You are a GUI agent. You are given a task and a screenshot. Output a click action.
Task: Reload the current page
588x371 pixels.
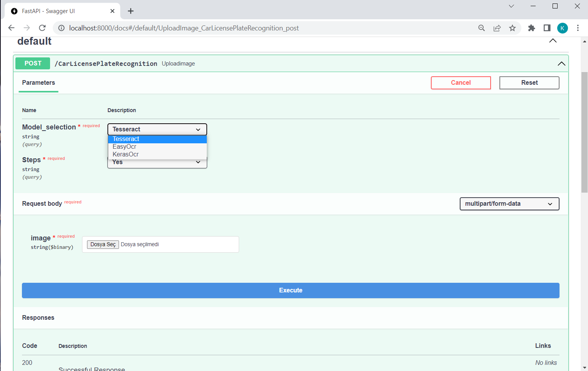(x=42, y=28)
